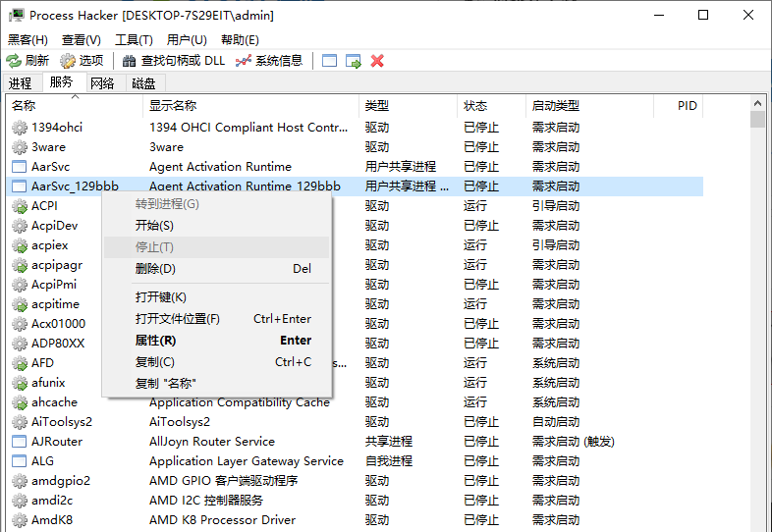The height and width of the screenshot is (532, 772).
Task: Switch to the Processes (进程) tab
Action: pyautogui.click(x=21, y=84)
